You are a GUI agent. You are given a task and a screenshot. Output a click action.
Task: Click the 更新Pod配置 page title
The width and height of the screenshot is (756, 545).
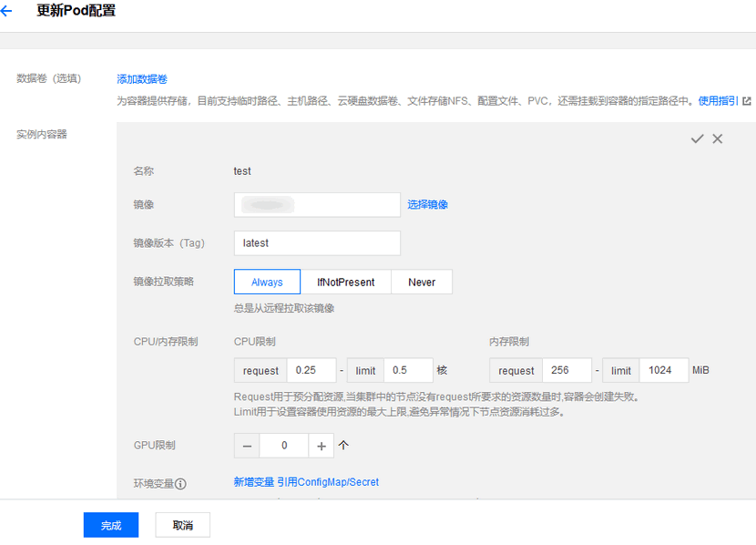click(77, 11)
